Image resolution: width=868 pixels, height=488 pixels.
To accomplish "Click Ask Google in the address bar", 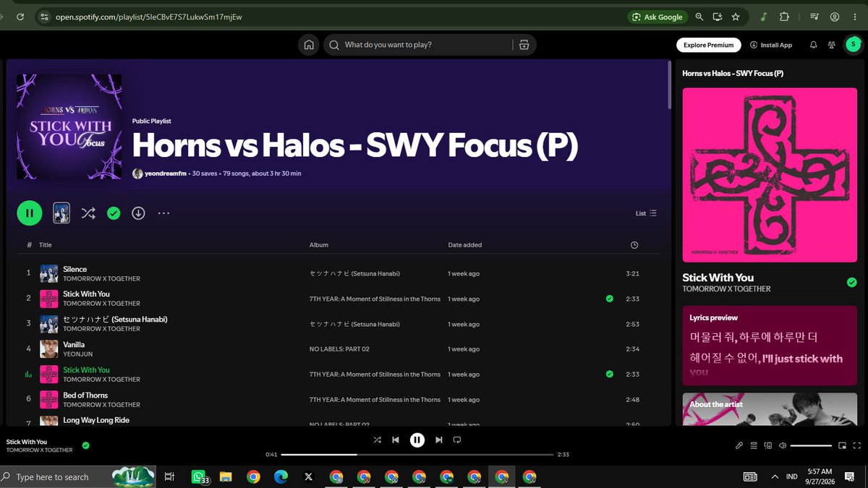I will 658,17.
